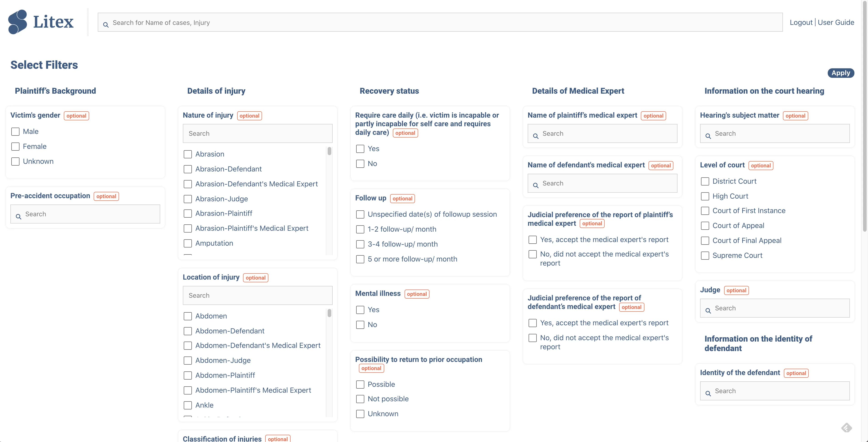The image size is (868, 442).
Task: Select the Court of Appeal checkbox
Action: pyautogui.click(x=705, y=225)
